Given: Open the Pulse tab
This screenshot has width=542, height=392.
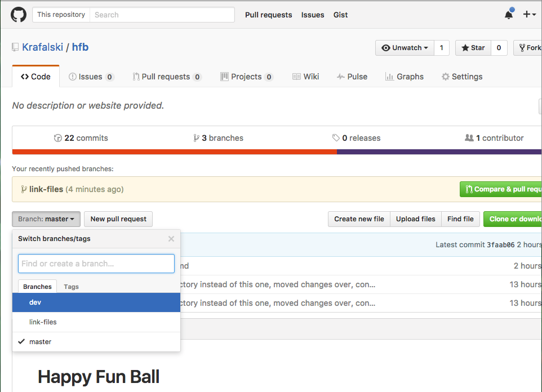Looking at the screenshot, I should point(352,77).
